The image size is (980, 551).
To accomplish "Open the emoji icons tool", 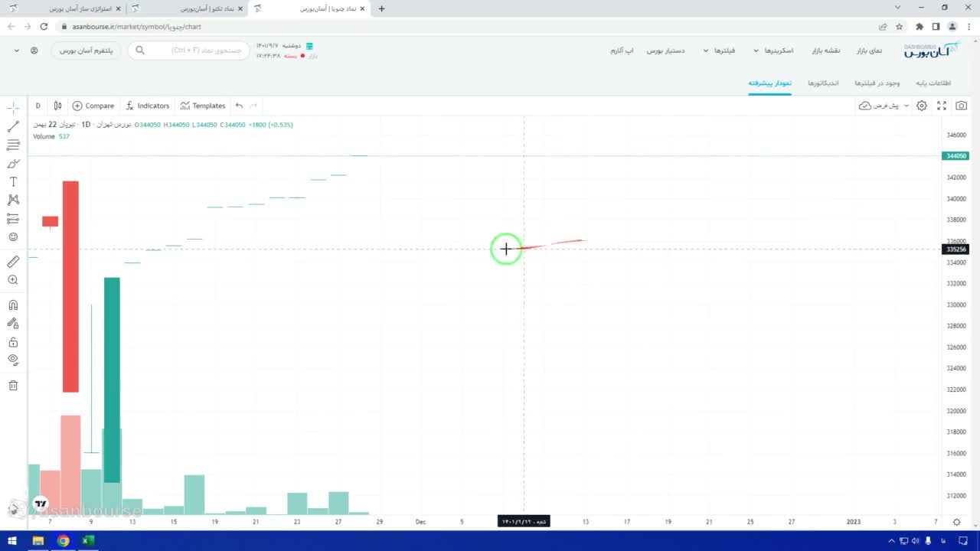I will click(13, 237).
